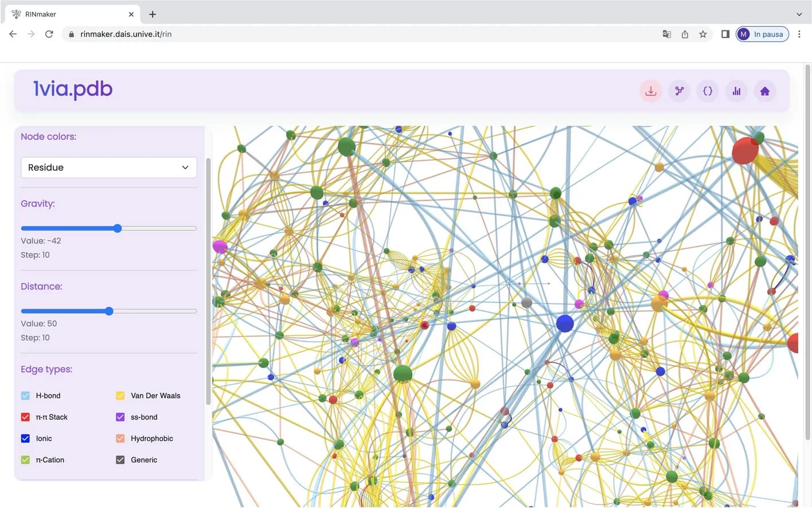This screenshot has width=812, height=508.
Task: Select the RINmaker browser tab
Action: coord(73,14)
